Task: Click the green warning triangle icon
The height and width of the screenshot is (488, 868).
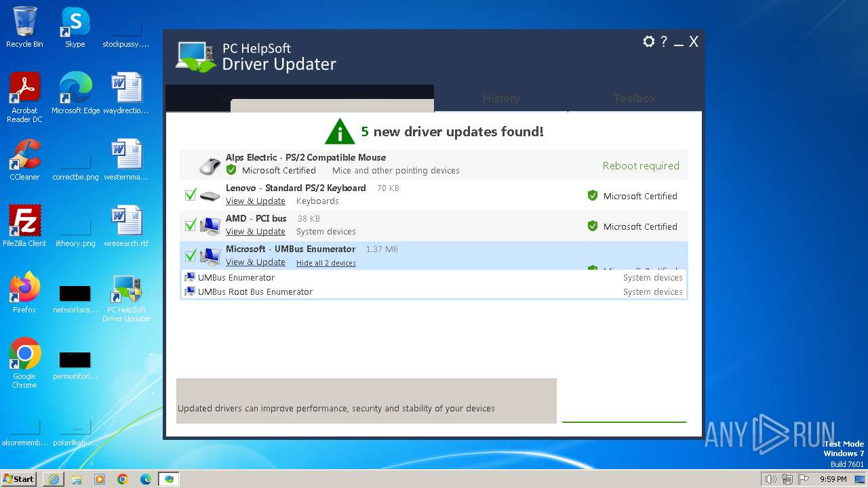Action: click(340, 131)
